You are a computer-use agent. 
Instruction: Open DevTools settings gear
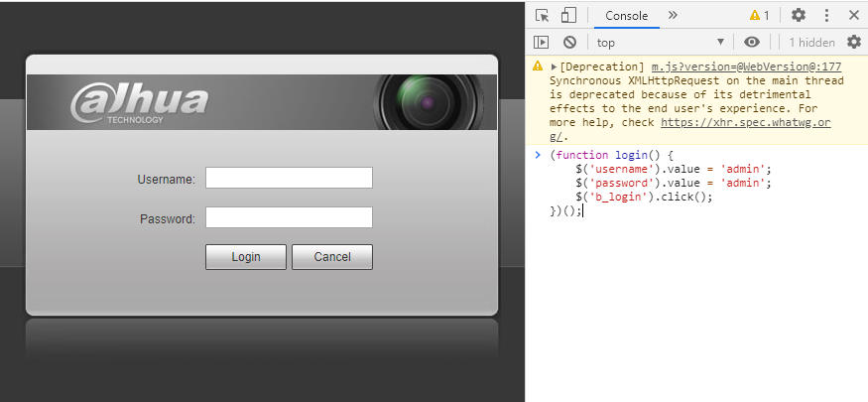pyautogui.click(x=798, y=15)
